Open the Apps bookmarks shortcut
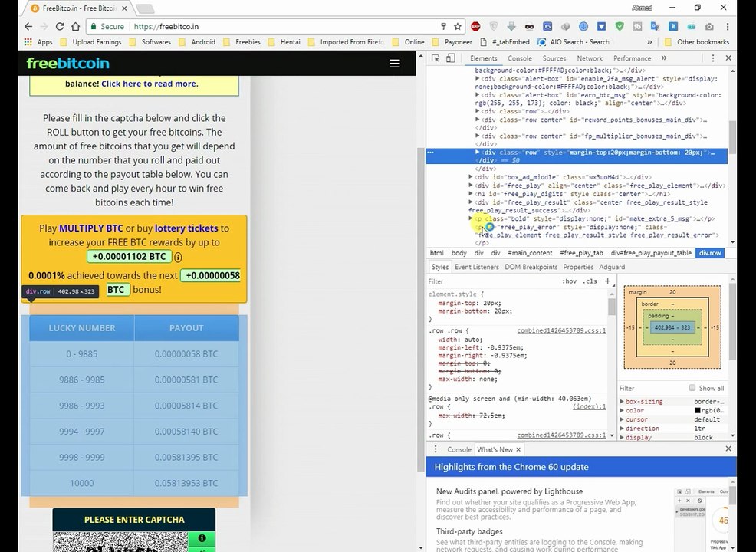Image resolution: width=756 pixels, height=552 pixels. click(x=38, y=42)
